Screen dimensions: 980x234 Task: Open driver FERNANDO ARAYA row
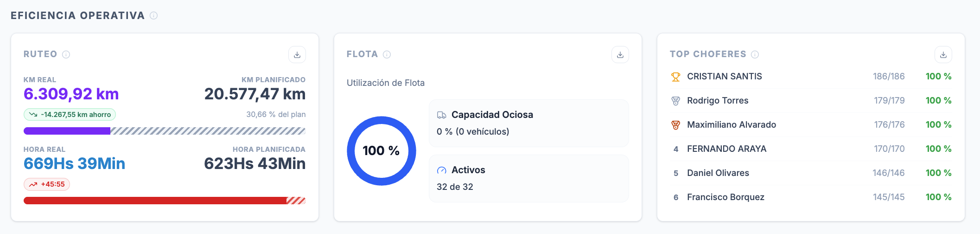pyautogui.click(x=811, y=149)
